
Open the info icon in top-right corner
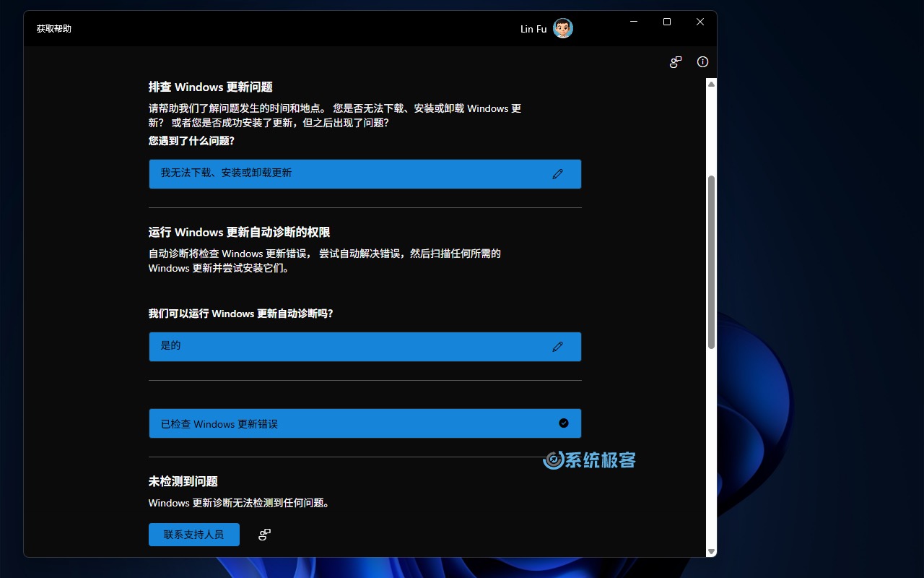tap(702, 62)
